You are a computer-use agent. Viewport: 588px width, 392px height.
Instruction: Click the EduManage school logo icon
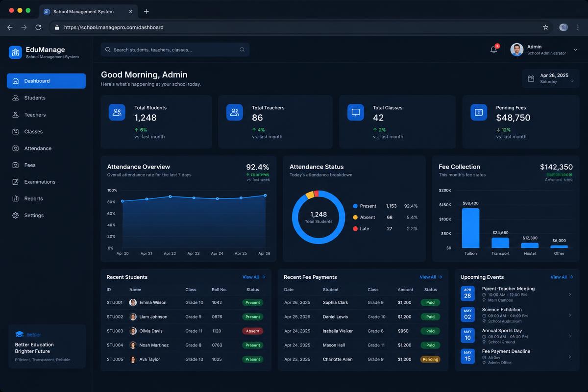(15, 52)
